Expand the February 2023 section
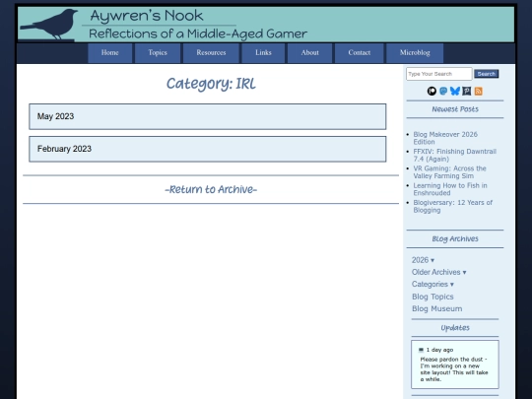The image size is (532, 399). pos(208,149)
